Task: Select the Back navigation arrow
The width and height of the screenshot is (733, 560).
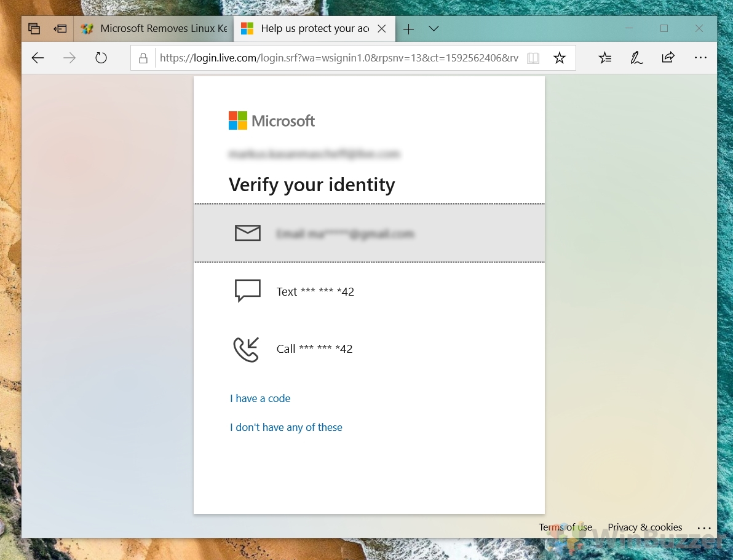Action: click(x=38, y=58)
